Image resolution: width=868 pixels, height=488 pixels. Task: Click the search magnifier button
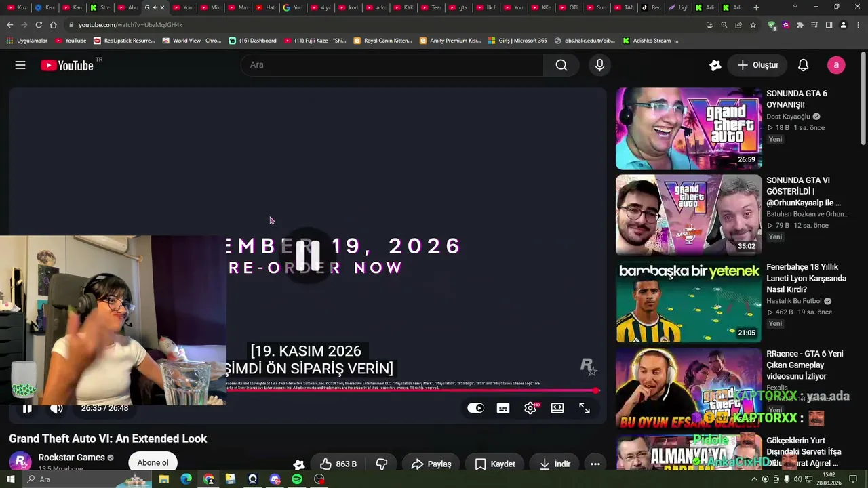[x=561, y=65]
